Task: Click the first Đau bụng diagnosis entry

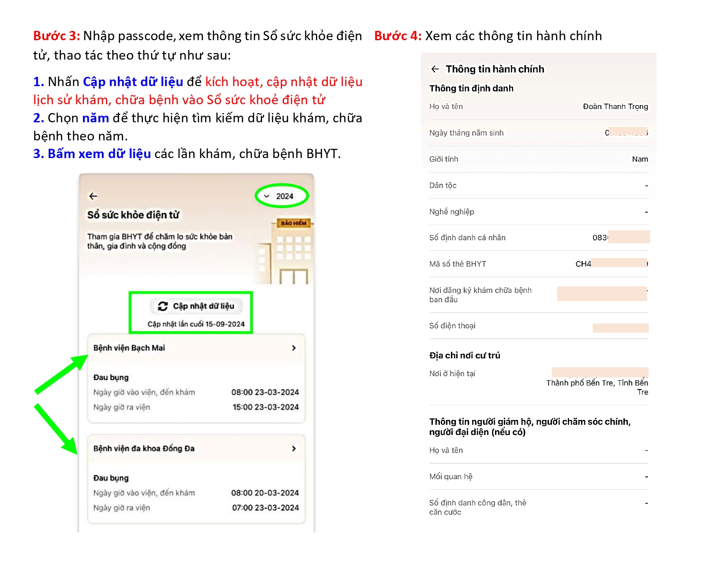Action: 111,378
